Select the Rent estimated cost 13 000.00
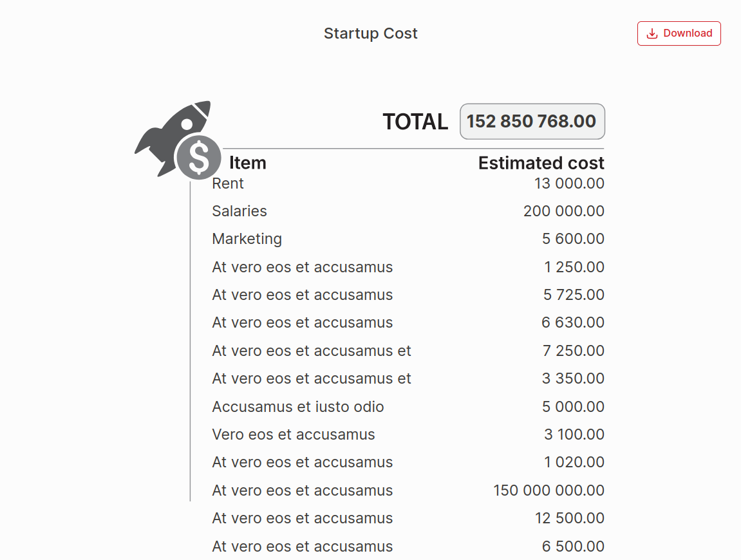This screenshot has height=560, width=741. [x=570, y=183]
